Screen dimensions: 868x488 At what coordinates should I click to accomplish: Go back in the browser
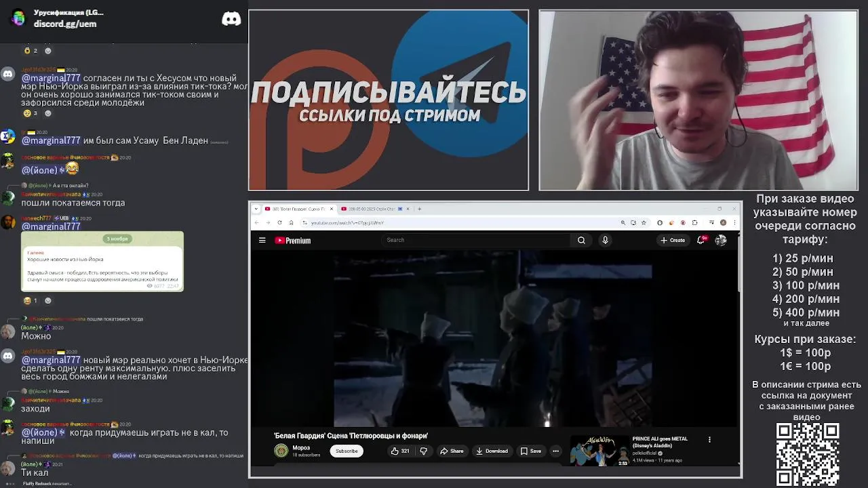point(257,222)
